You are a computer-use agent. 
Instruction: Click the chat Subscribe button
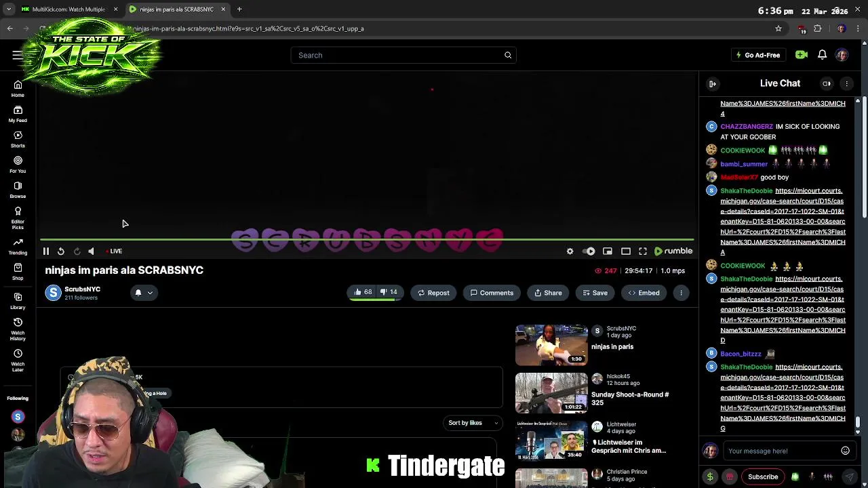tap(763, 477)
